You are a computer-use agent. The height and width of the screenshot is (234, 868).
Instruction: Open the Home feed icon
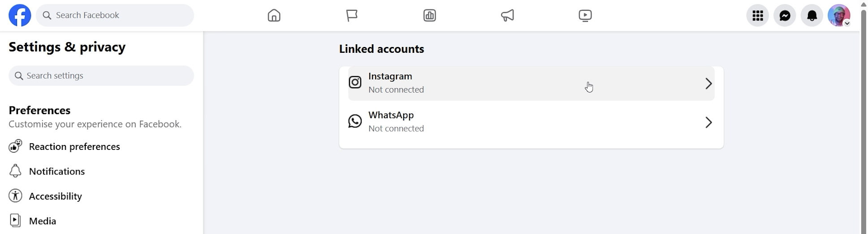[274, 16]
